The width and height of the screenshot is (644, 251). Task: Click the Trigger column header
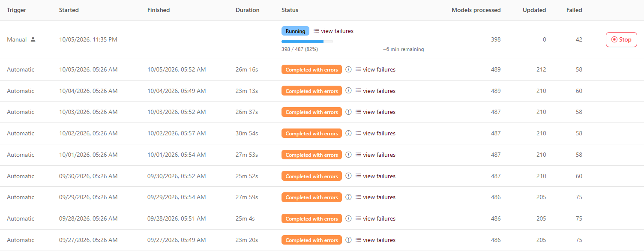(16, 10)
